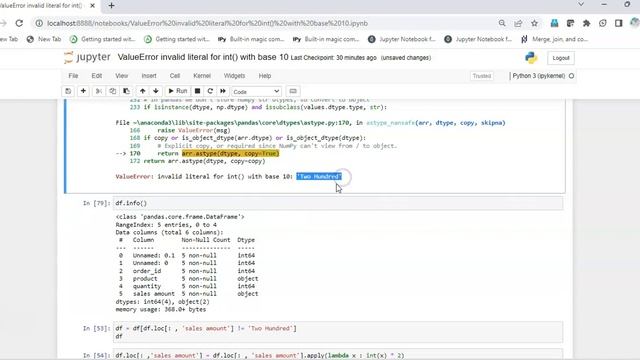640x360 pixels.
Task: Interrupt the kernel with the stop icon
Action: 197,91
